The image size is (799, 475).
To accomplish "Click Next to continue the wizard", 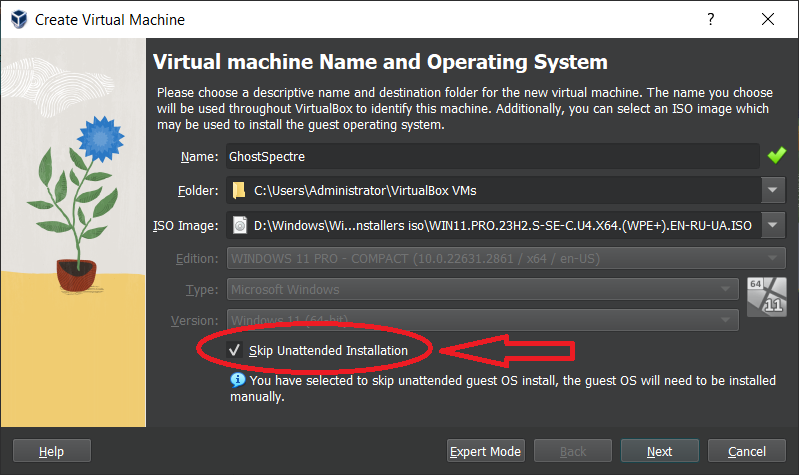I will (659, 452).
